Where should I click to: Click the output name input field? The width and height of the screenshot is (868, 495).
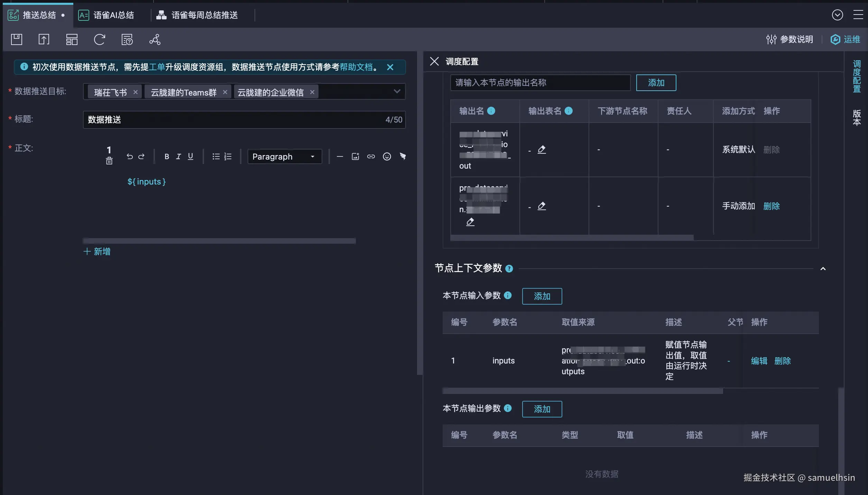(540, 83)
